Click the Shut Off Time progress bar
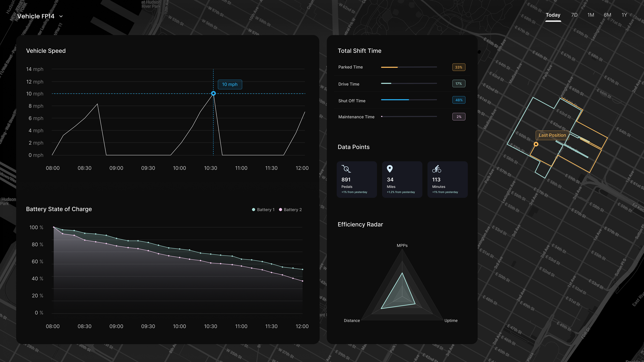 [409, 100]
